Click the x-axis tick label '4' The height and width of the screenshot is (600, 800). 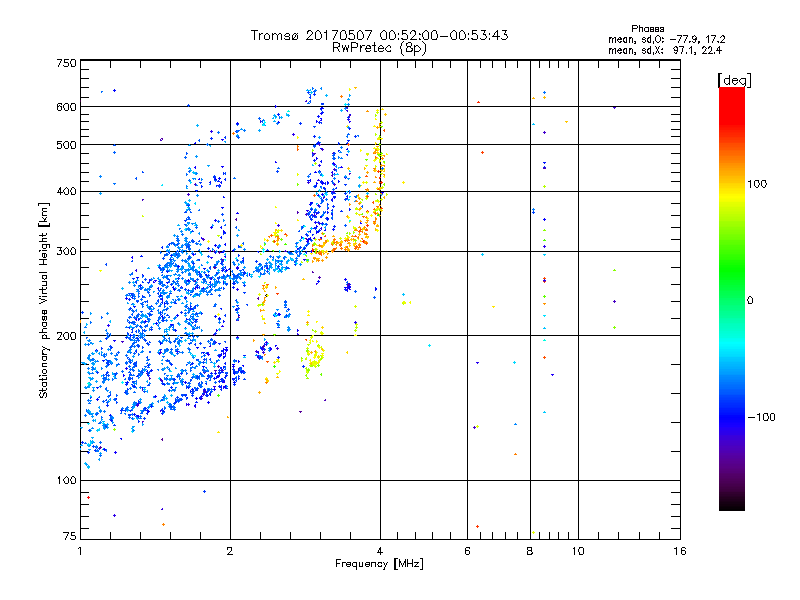380,551
